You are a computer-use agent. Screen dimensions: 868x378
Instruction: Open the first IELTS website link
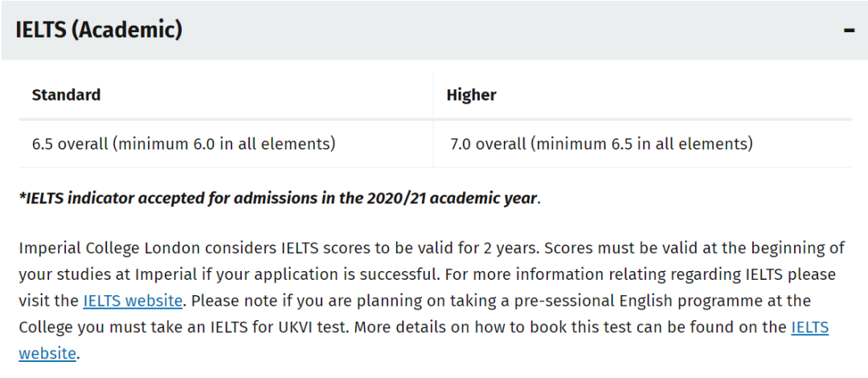(x=133, y=301)
